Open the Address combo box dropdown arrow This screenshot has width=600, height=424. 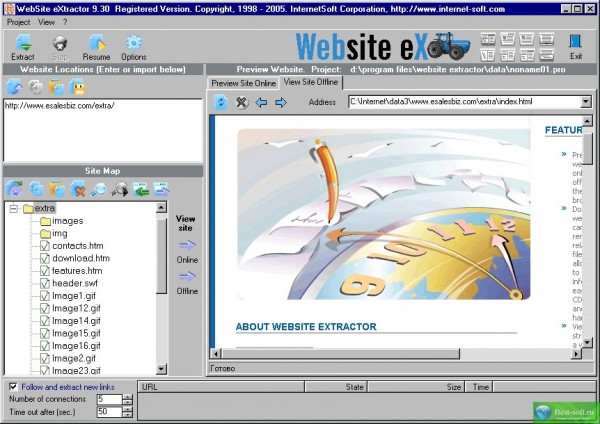(x=585, y=102)
